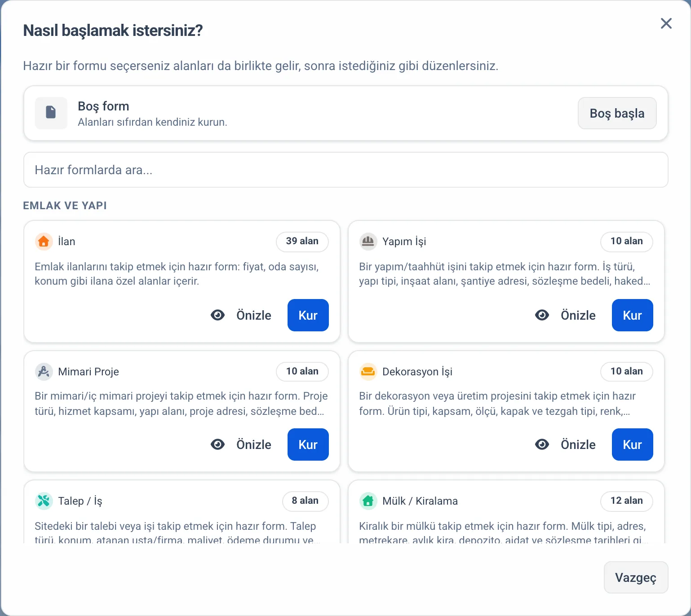691x616 pixels.
Task: Click Kur on the Yapım İşi card
Action: click(x=633, y=315)
